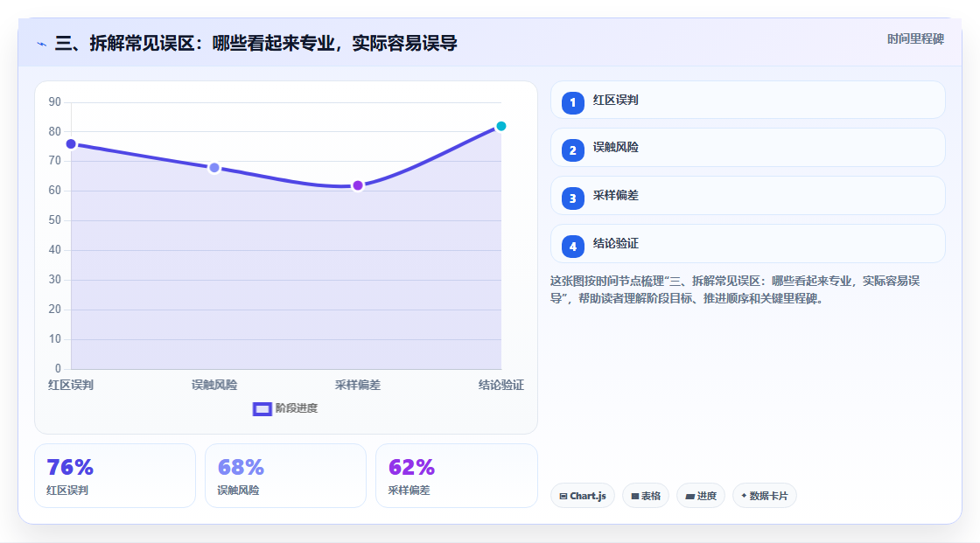
Task: Select the 采样偏差 purple data point
Action: 358,185
